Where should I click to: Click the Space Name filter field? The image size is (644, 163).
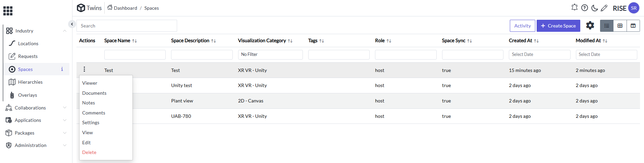pyautogui.click(x=135, y=55)
